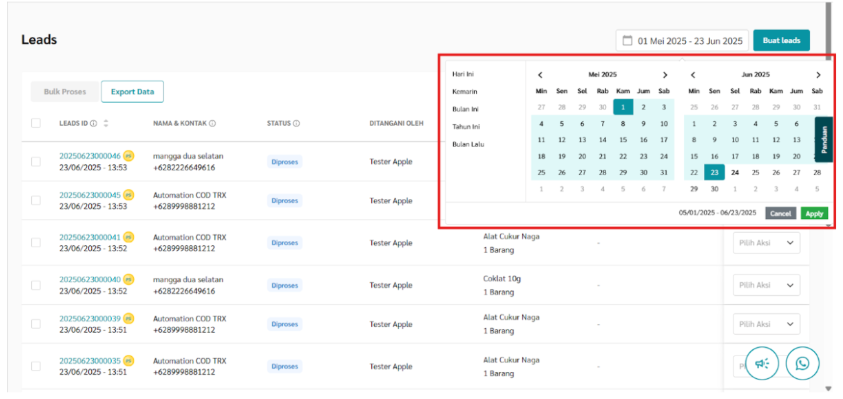Image resolution: width=843 pixels, height=399 pixels.
Task: Tick checkbox for lead 20250623000039
Action: pyautogui.click(x=36, y=324)
